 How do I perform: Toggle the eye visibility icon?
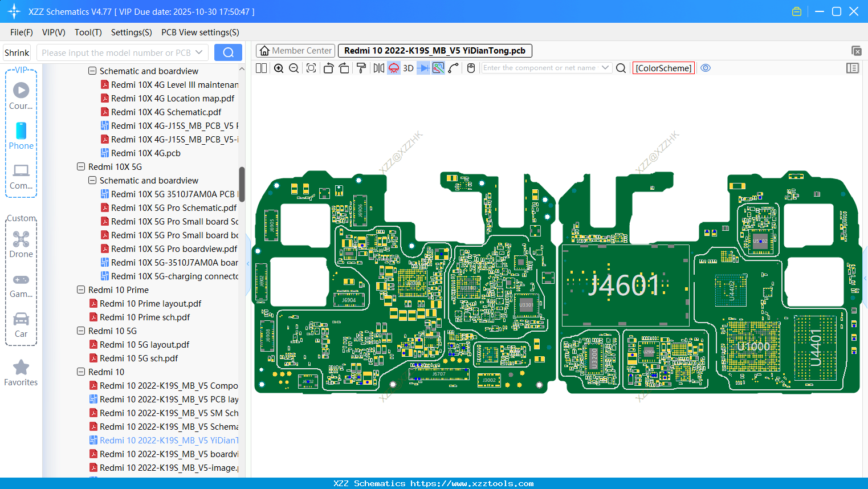point(706,68)
